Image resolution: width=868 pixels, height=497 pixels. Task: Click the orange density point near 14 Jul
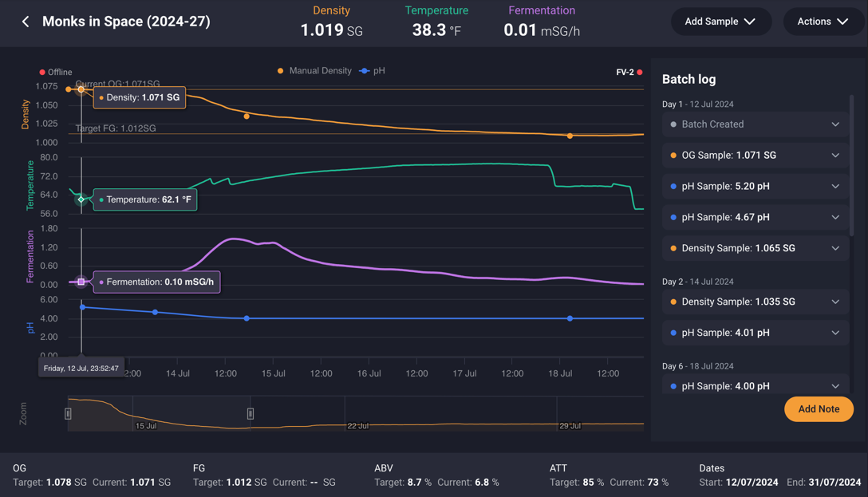click(x=247, y=116)
